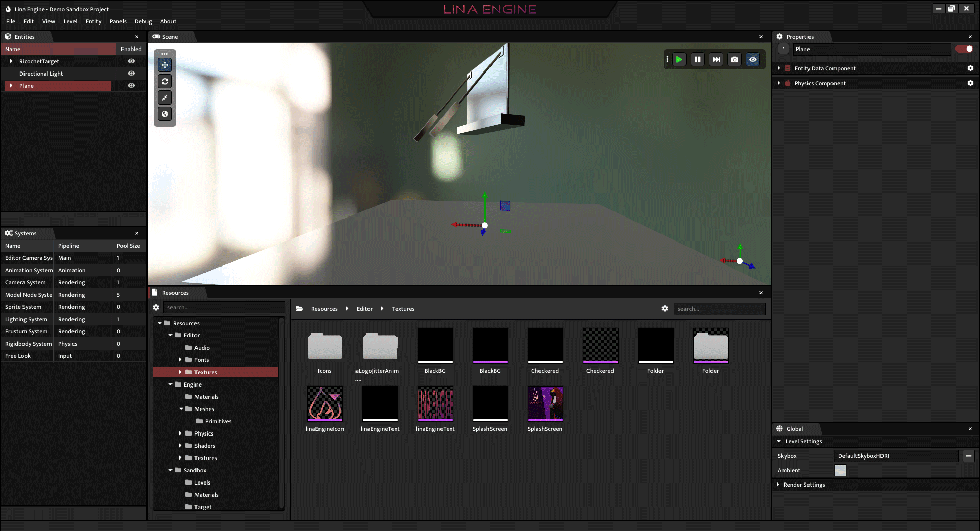
Task: Open the Edit menu
Action: [x=29, y=21]
